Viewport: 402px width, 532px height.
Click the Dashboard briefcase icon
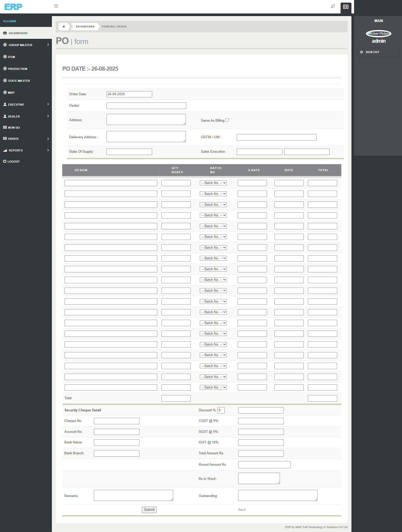click(5, 33)
